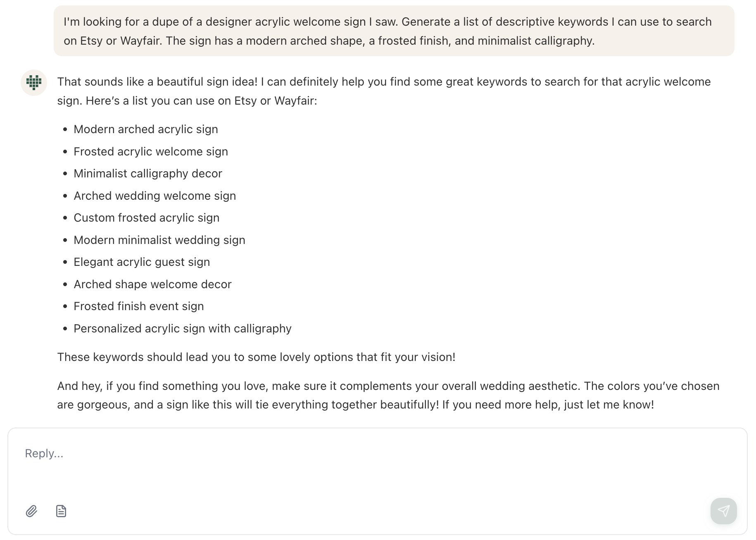This screenshot has height=540, width=756.
Task: Select the "Frosted finish event sign" item
Action: click(x=138, y=306)
